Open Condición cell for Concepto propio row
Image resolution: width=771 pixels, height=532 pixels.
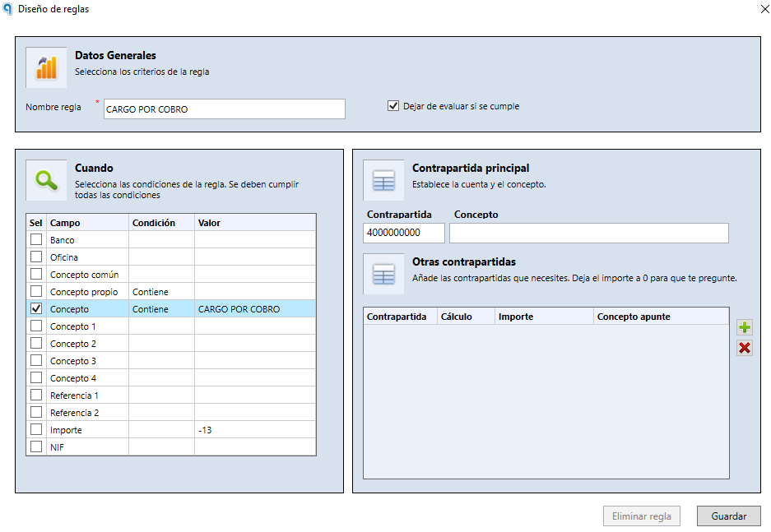pyautogui.click(x=161, y=292)
